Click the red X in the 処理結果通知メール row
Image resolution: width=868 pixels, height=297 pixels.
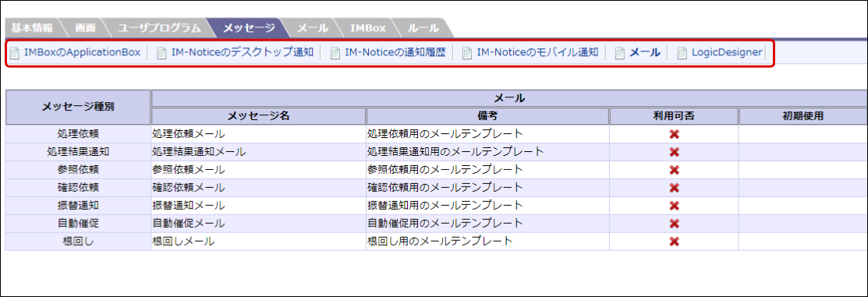[675, 152]
